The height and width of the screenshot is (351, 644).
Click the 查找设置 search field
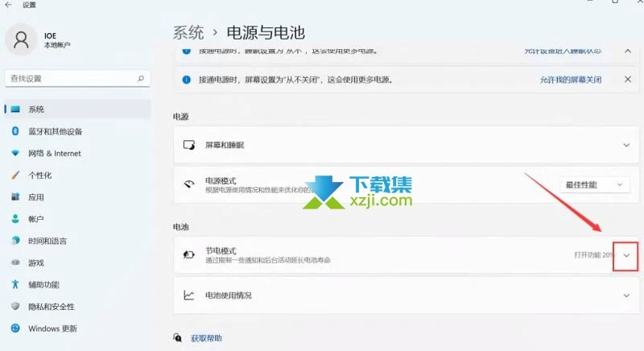(77, 78)
